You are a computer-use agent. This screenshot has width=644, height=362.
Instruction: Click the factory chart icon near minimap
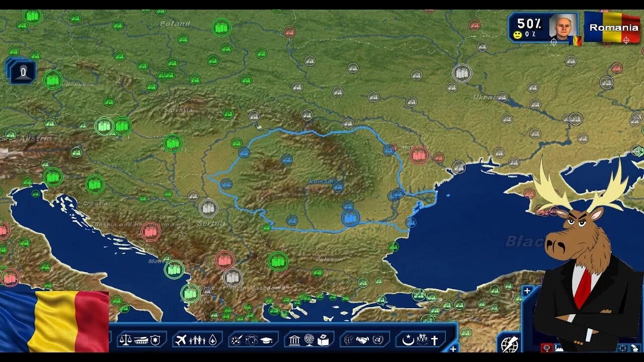tap(559, 348)
